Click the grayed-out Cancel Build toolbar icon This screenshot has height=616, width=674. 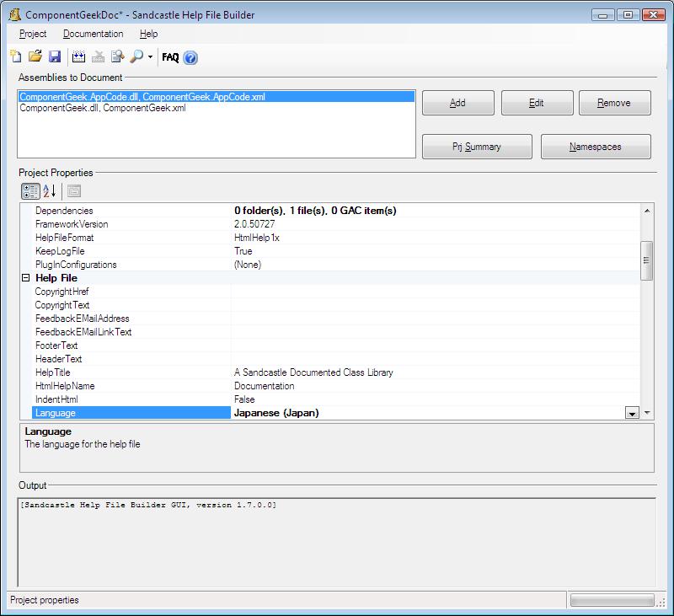point(98,56)
